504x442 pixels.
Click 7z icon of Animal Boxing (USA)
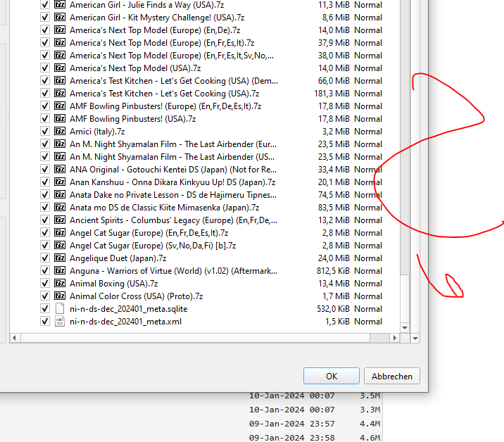60,283
